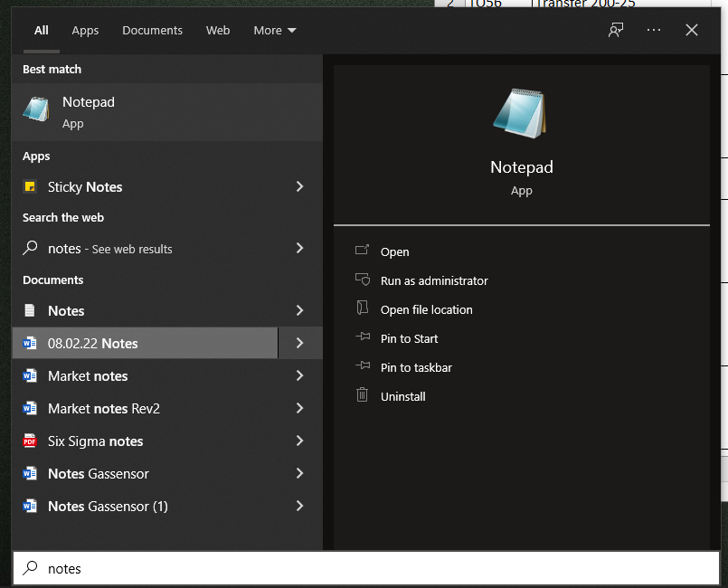Click the search box magnifier icon
This screenshot has height=588, width=728.
[x=30, y=567]
